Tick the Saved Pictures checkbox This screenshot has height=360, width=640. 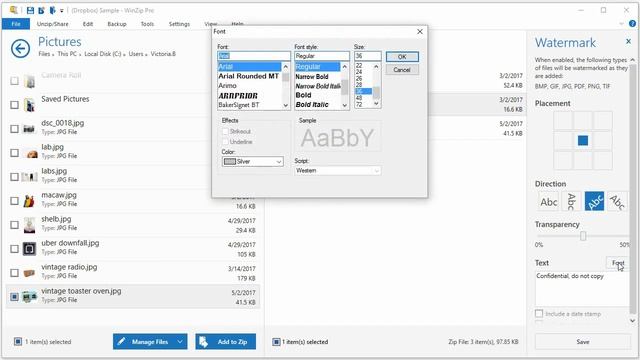pyautogui.click(x=14, y=105)
